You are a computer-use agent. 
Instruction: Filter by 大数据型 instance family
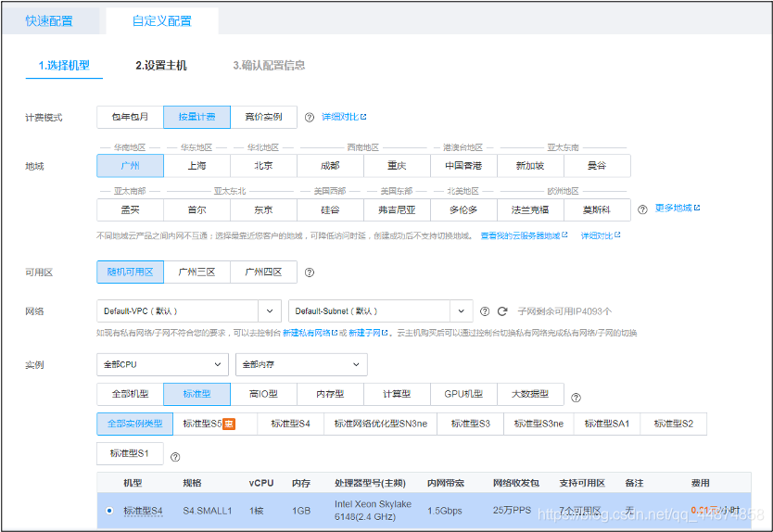tap(530, 394)
